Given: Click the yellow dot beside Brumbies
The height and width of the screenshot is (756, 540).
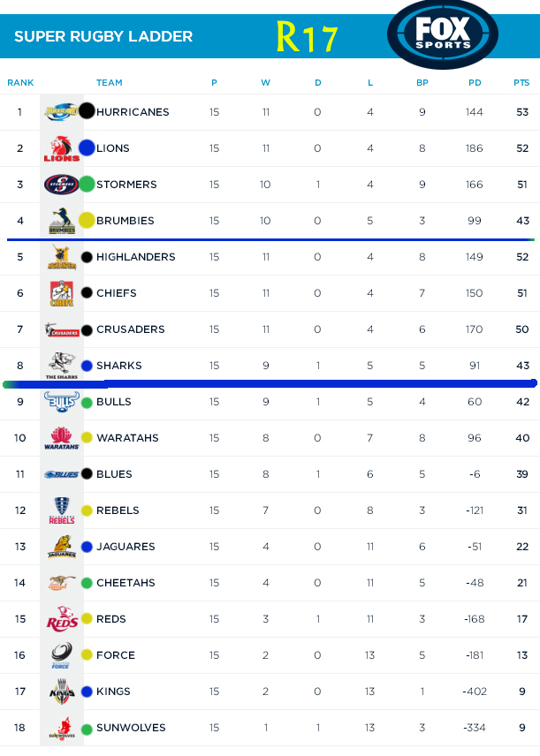Looking at the screenshot, I should 87,221.
